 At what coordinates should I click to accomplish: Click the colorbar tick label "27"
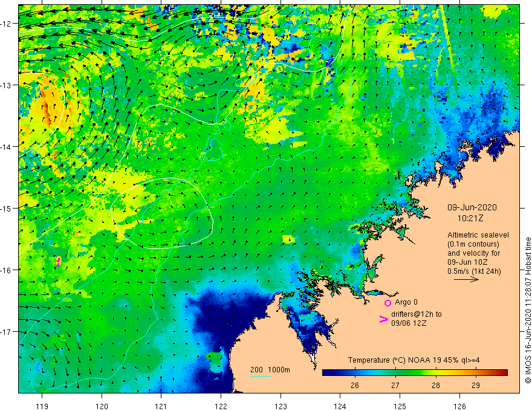(x=395, y=386)
